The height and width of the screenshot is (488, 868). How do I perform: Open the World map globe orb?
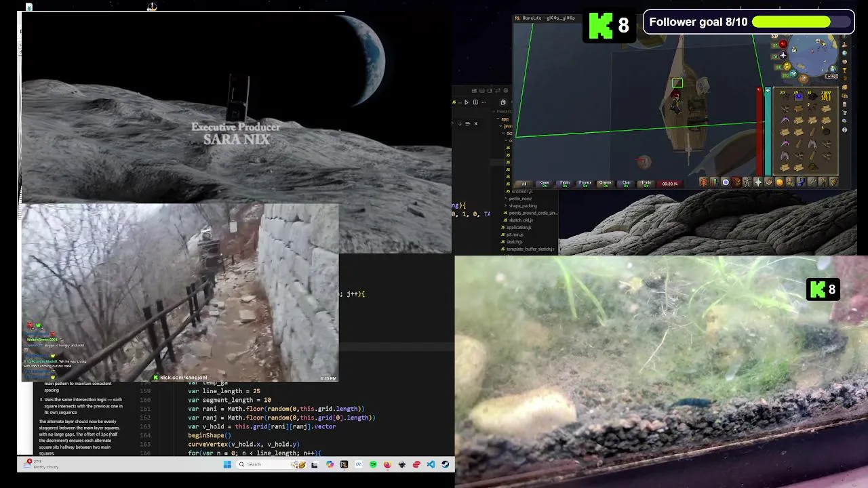pyautogui.click(x=833, y=69)
